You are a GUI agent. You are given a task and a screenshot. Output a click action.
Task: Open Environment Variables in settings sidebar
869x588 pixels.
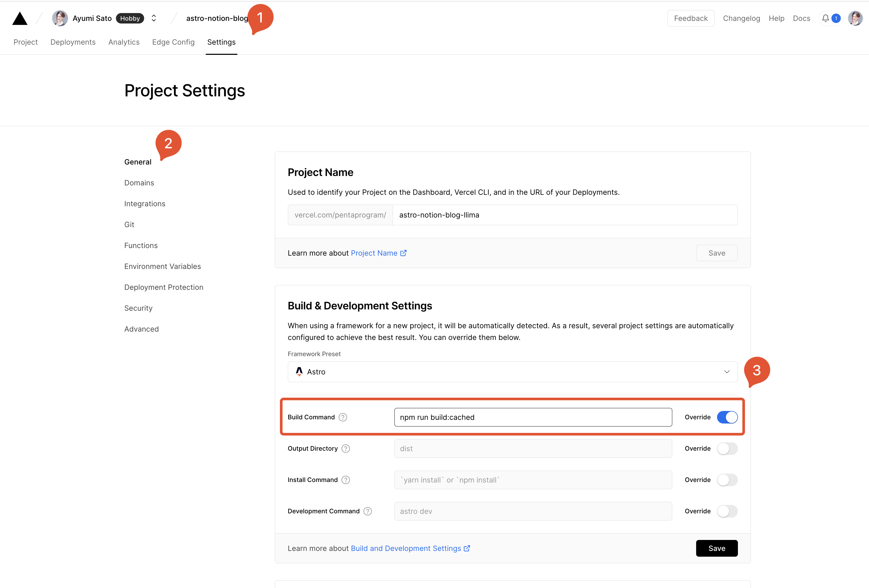pos(162,267)
